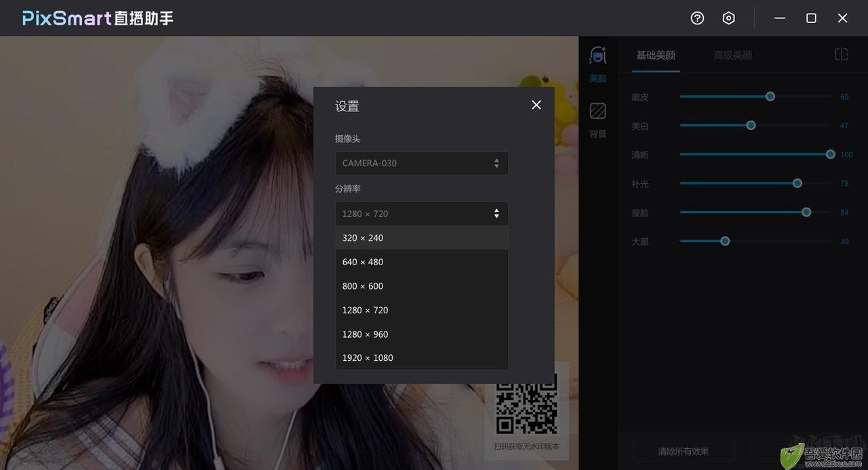Click the 磨皮 value 60
Viewport: 868px width, 470px height.
[844, 97]
